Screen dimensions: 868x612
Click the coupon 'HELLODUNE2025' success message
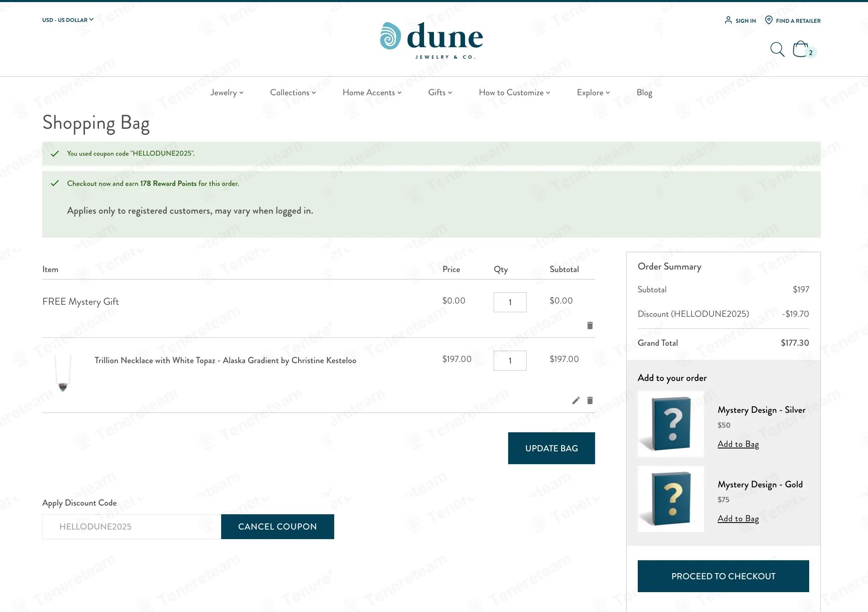tap(131, 154)
